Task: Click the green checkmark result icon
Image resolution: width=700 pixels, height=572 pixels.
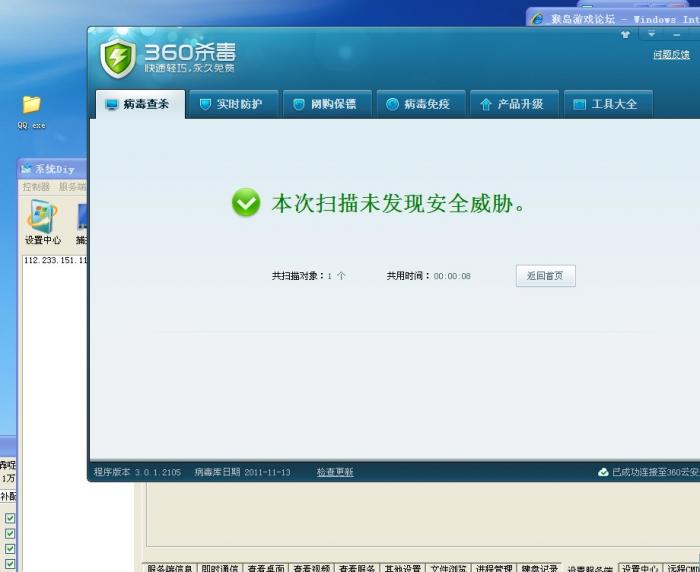Action: [246, 202]
